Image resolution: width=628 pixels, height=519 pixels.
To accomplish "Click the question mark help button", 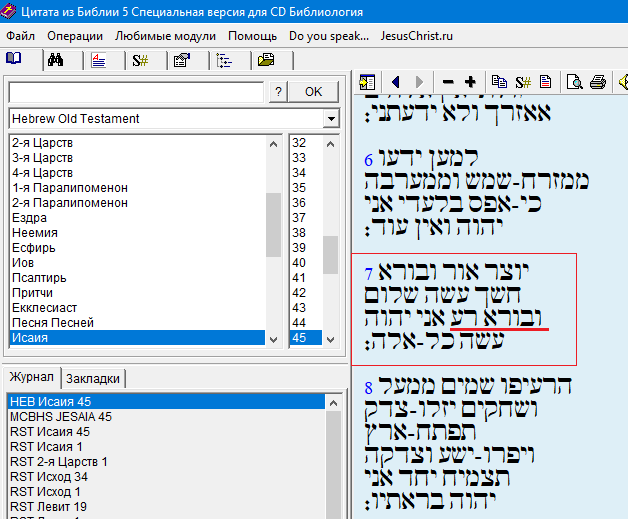I will (x=277, y=92).
